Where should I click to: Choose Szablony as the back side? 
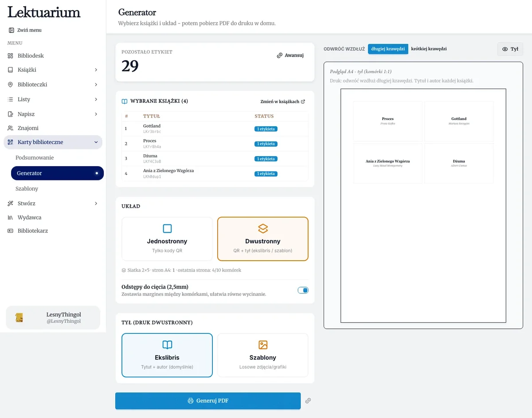(x=263, y=355)
